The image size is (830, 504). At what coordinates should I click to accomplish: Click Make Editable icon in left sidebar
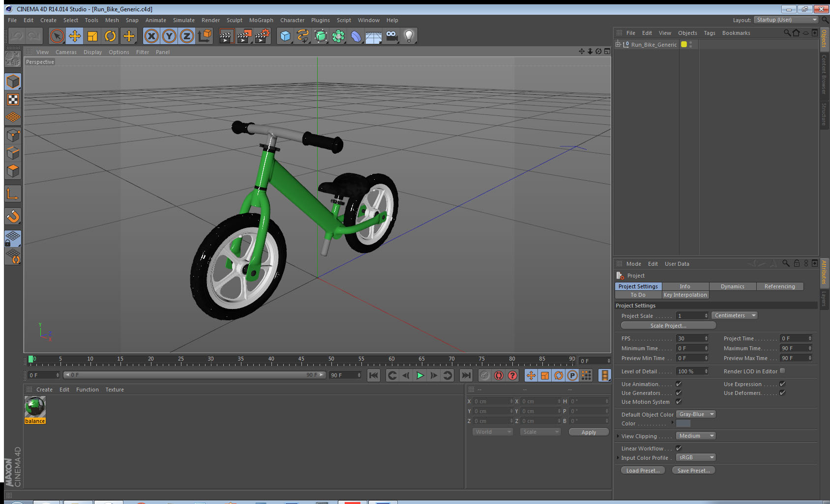[x=13, y=59]
